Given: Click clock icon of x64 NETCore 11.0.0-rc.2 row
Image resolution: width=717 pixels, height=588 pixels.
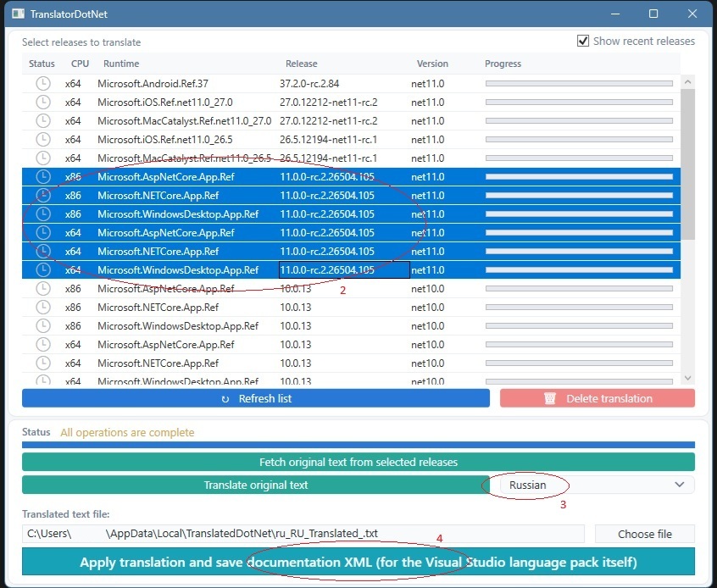Looking at the screenshot, I should coord(43,252).
